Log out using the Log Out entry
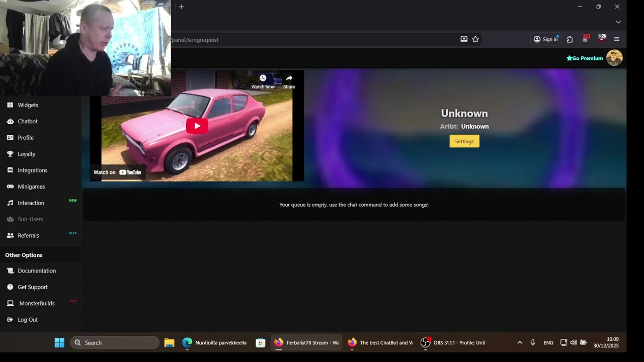The width and height of the screenshot is (644, 362). 28,320
